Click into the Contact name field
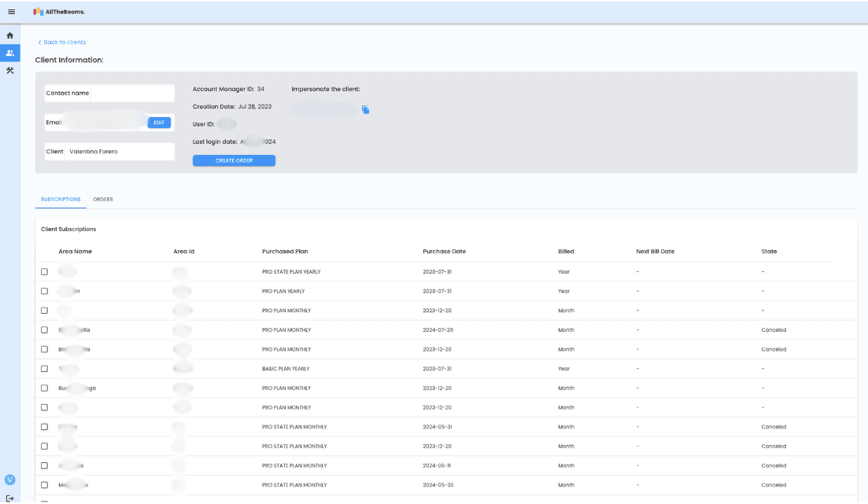 tap(131, 94)
